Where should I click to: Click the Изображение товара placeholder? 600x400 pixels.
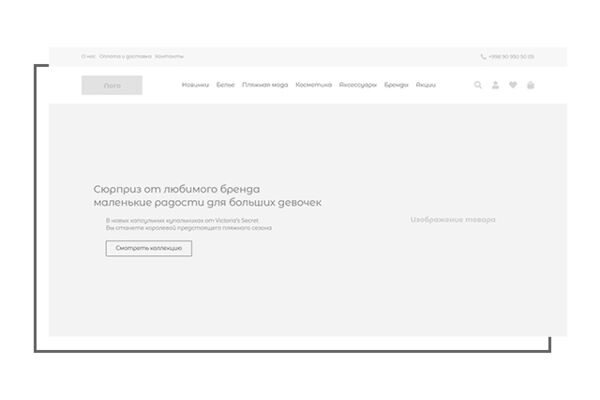(453, 219)
